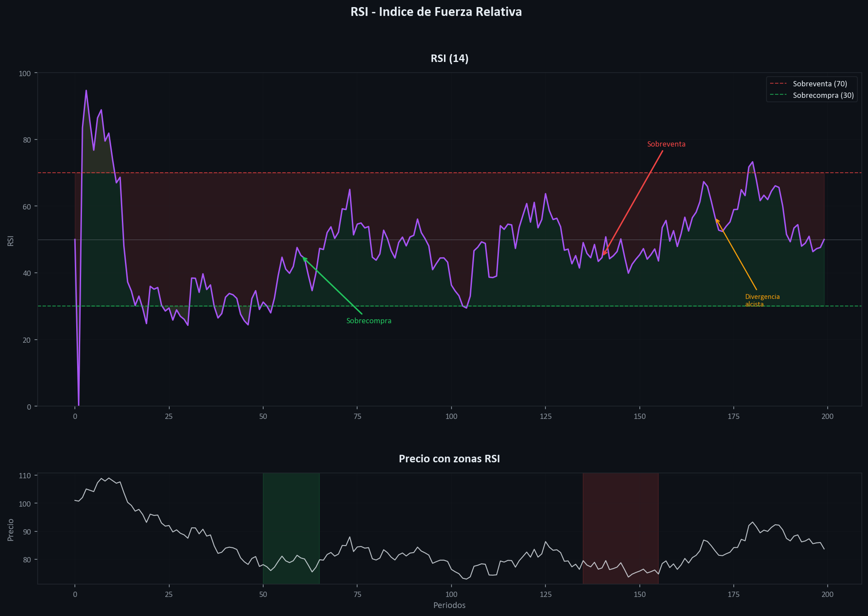Click the green Sobrecompra annotation label

pos(369,321)
